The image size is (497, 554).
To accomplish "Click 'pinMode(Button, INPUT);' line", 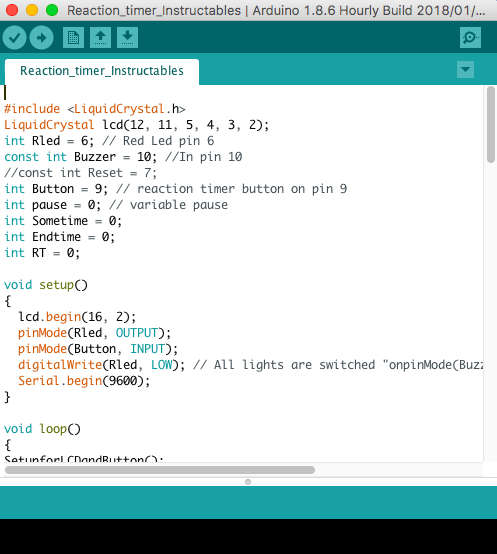I will (98, 349).
